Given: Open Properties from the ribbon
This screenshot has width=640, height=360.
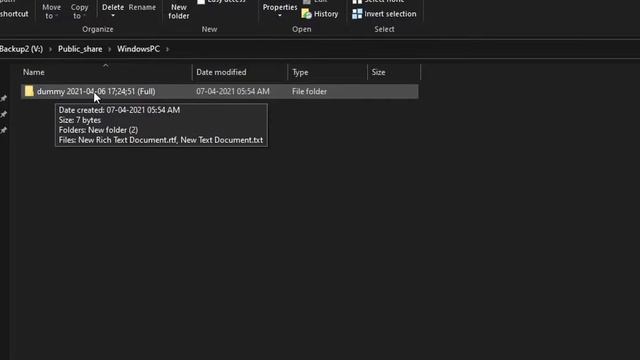Looking at the screenshot, I should click(280, 7).
